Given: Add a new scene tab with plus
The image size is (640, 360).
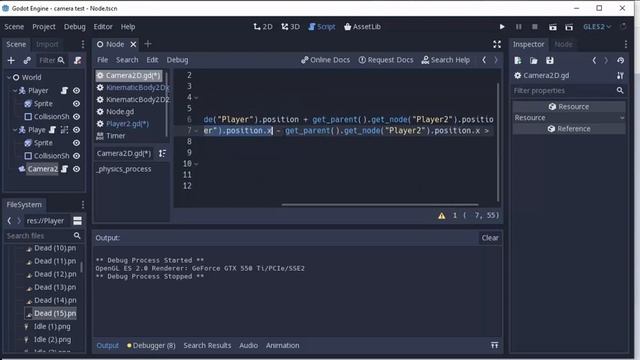Looking at the screenshot, I should tap(148, 44).
